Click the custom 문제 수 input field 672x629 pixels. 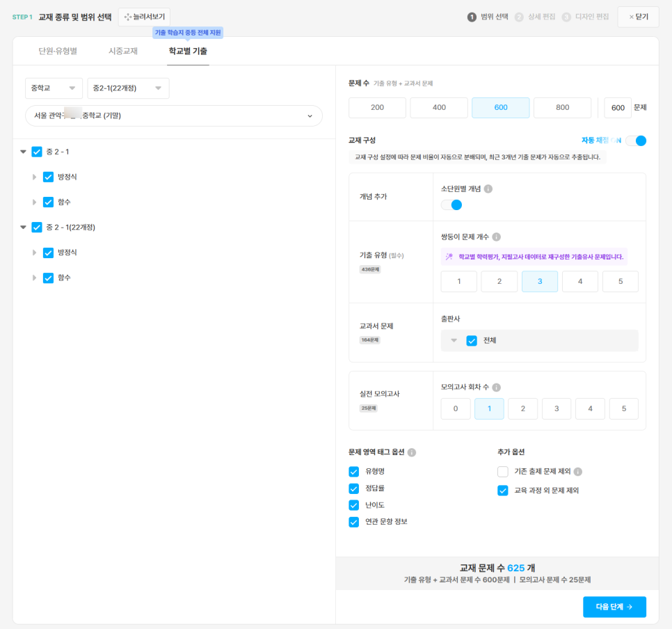618,108
